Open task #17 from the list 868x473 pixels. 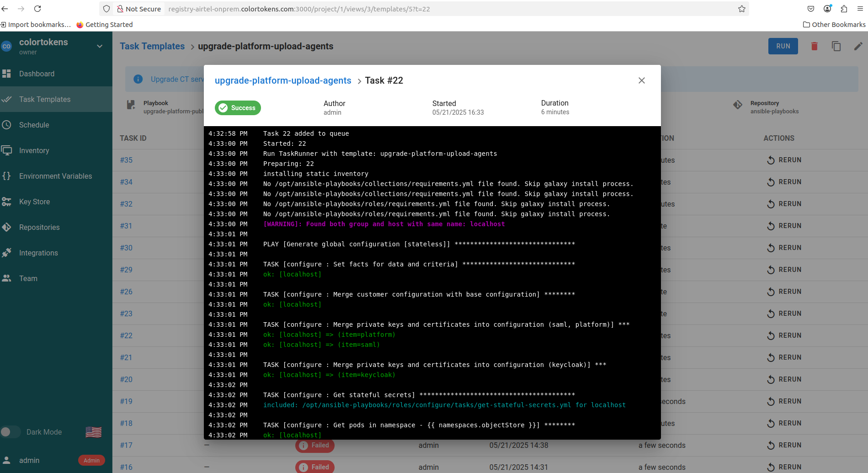[126, 445]
